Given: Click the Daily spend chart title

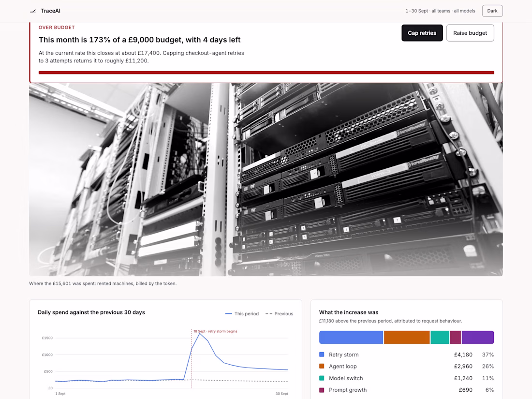Looking at the screenshot, I should pos(91,312).
